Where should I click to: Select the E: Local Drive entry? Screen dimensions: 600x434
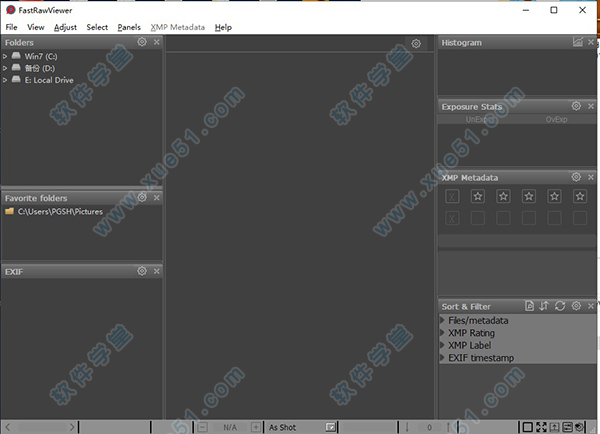coord(49,80)
